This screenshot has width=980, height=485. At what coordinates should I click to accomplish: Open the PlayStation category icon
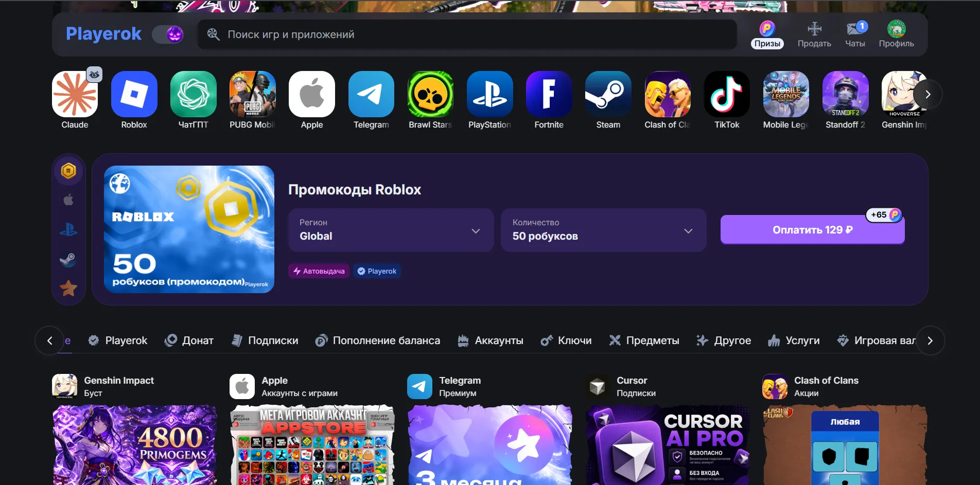(x=490, y=94)
